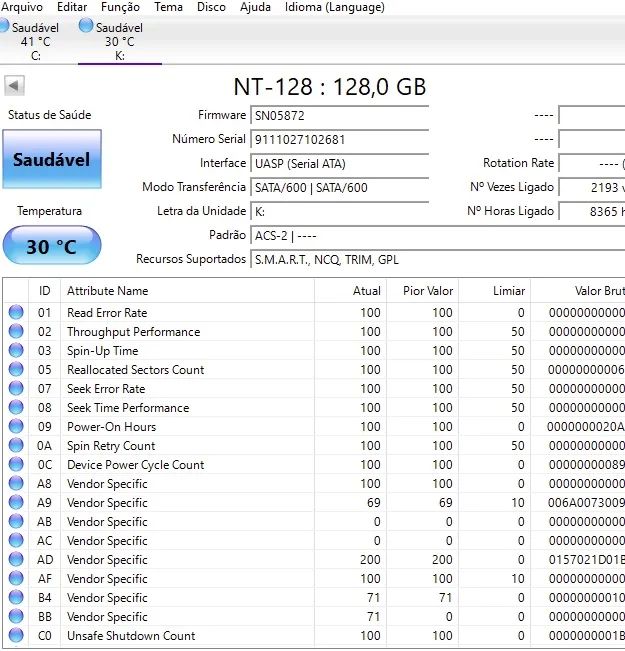Click the Saudável health status button
The image size is (625, 651).
pyautogui.click(x=52, y=159)
